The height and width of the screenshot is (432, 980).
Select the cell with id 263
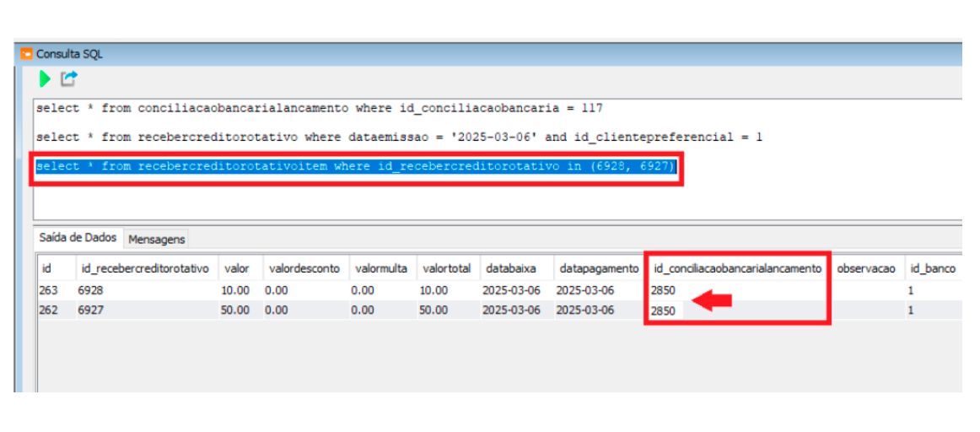(57, 290)
